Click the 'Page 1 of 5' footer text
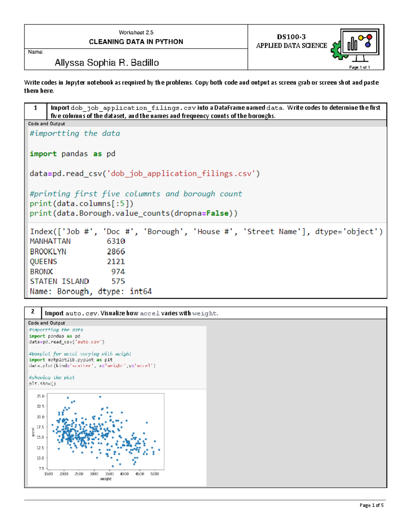The image size is (411, 532). 371,505
